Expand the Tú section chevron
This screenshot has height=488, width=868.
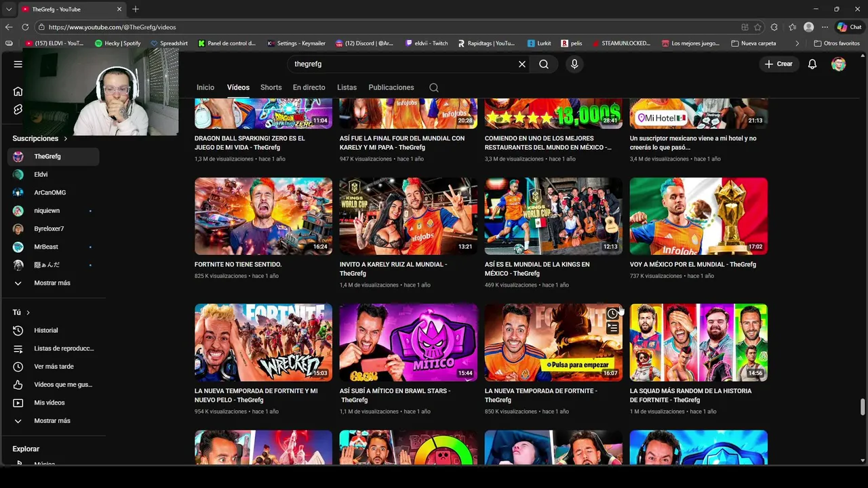click(x=28, y=312)
